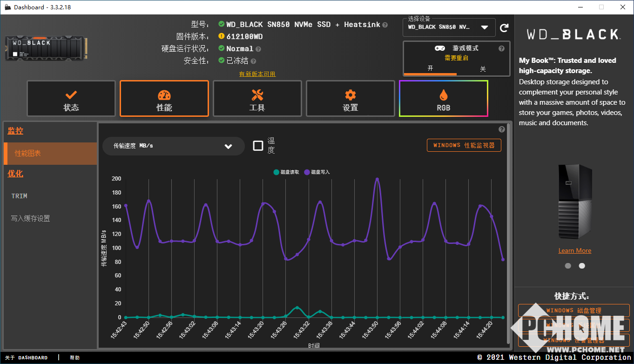634x364 pixels.
Task: Turn game mode 关
Action: 483,69
